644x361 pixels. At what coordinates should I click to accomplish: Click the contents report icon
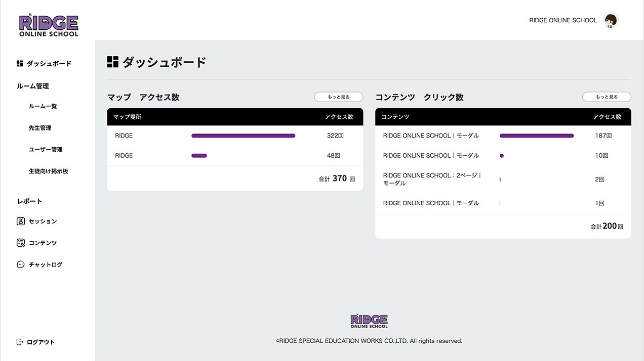pos(21,243)
